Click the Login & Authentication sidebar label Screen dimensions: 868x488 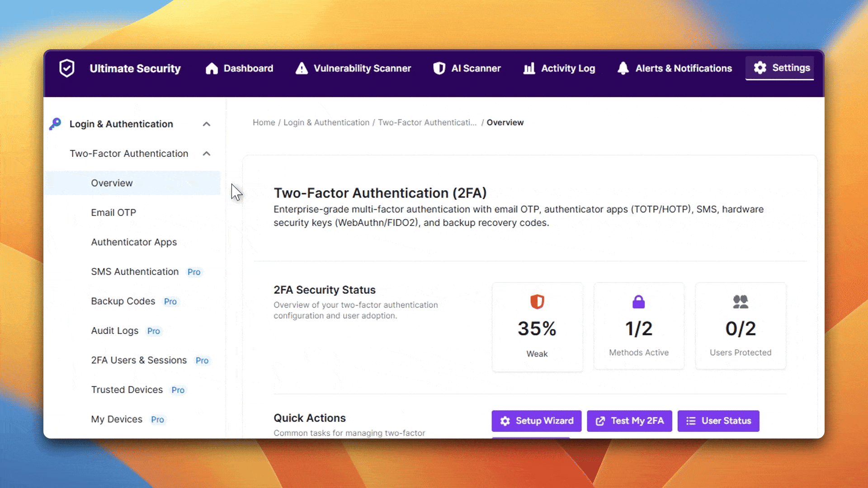[x=121, y=124]
